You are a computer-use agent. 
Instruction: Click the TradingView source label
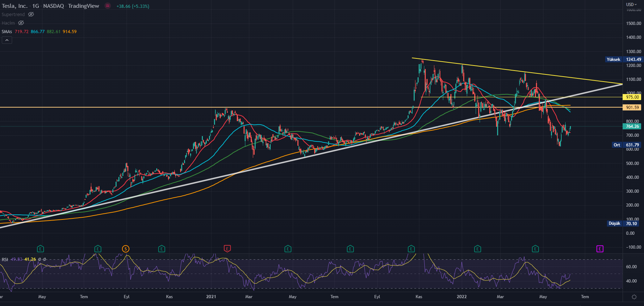point(83,6)
